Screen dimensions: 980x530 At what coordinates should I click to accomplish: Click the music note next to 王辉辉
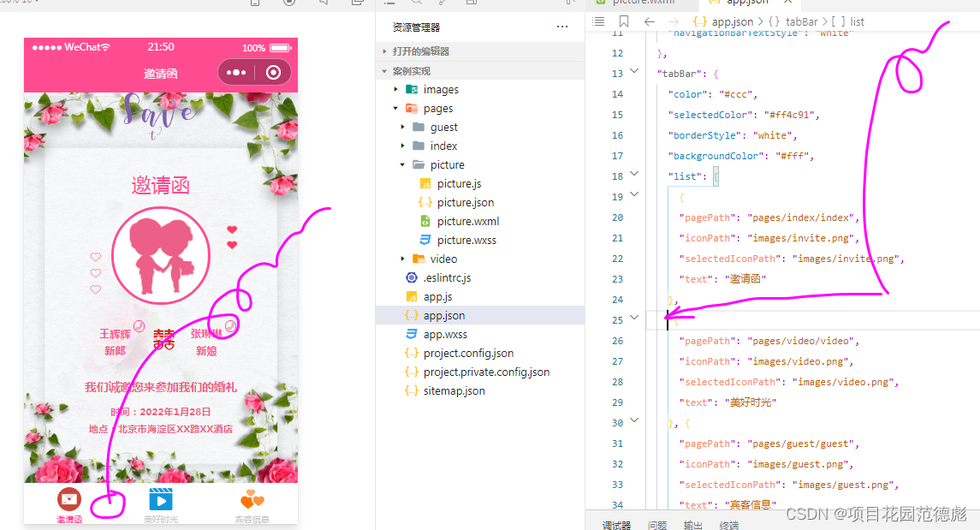(140, 325)
